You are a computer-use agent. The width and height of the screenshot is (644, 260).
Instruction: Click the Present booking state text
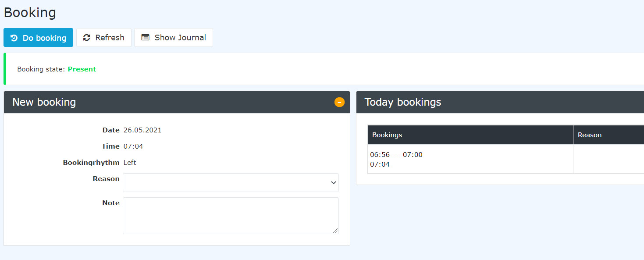[x=82, y=69]
